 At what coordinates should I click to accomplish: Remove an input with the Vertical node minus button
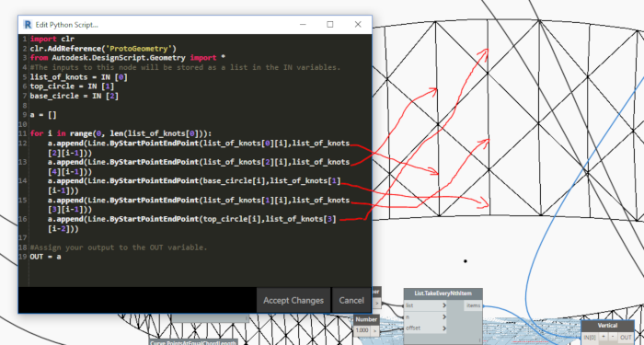613,337
